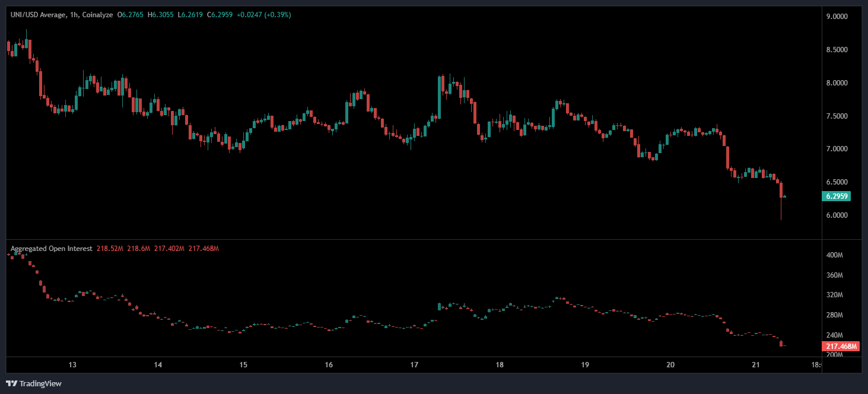
Task: Select date 19 on the time axis
Action: pos(585,365)
